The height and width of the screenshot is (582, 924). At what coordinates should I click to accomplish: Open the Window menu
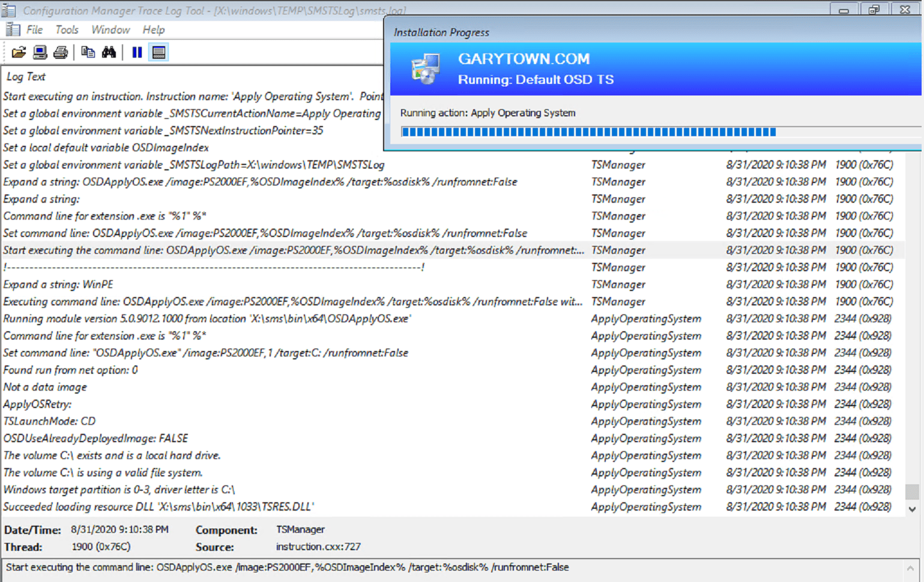(x=110, y=29)
